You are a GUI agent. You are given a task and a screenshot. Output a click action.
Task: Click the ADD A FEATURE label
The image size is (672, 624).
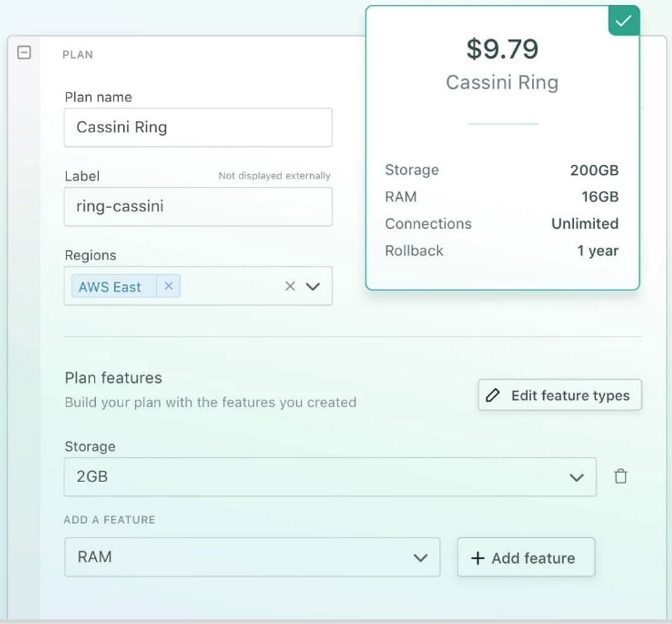point(109,520)
